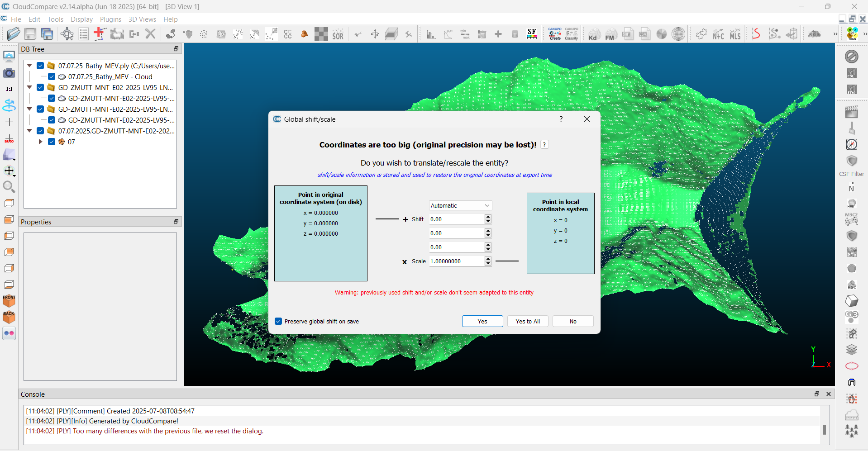Viewport: 868px width, 451px height.
Task: Set the Front view cube icon
Action: (x=9, y=300)
